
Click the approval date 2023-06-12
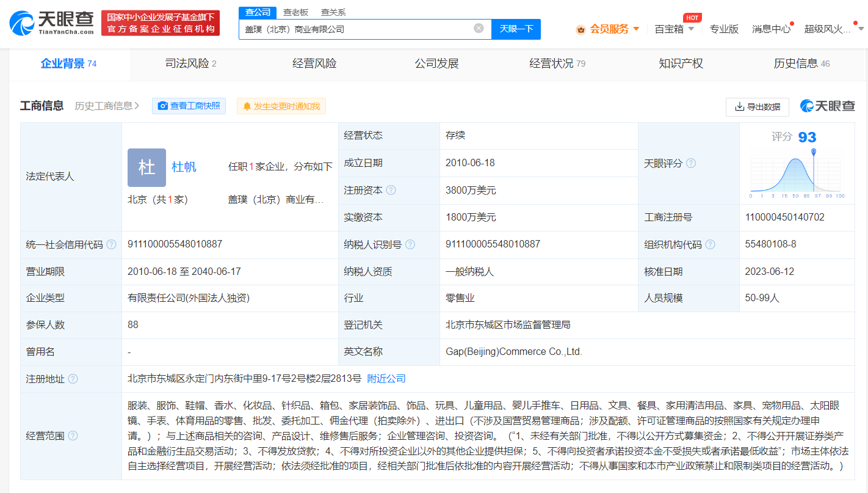click(770, 271)
